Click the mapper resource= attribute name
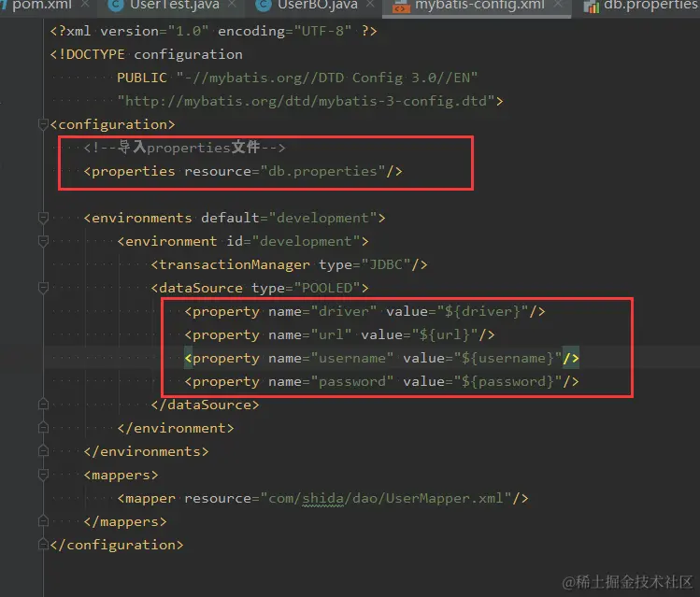The image size is (700, 597). (218, 498)
